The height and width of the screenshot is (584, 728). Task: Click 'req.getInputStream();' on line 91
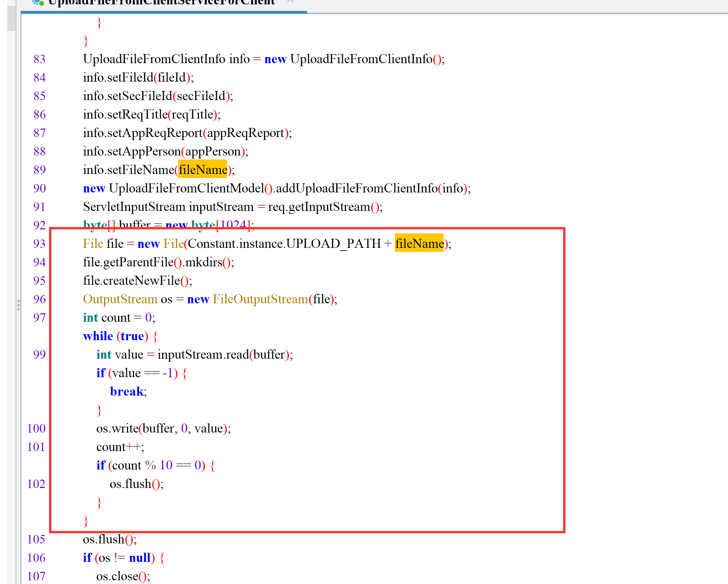[x=325, y=207]
